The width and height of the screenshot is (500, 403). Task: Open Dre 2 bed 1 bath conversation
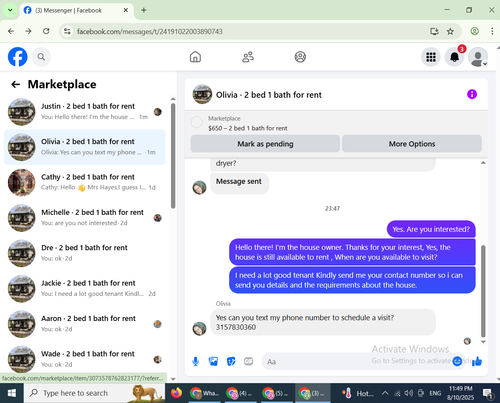pyautogui.click(x=85, y=253)
